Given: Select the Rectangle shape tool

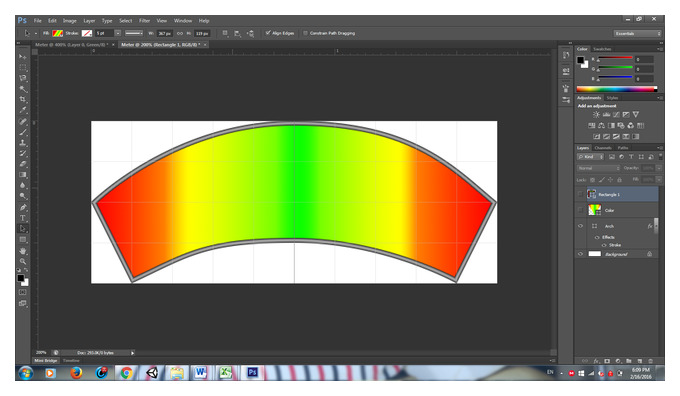Looking at the screenshot, I should [23, 239].
